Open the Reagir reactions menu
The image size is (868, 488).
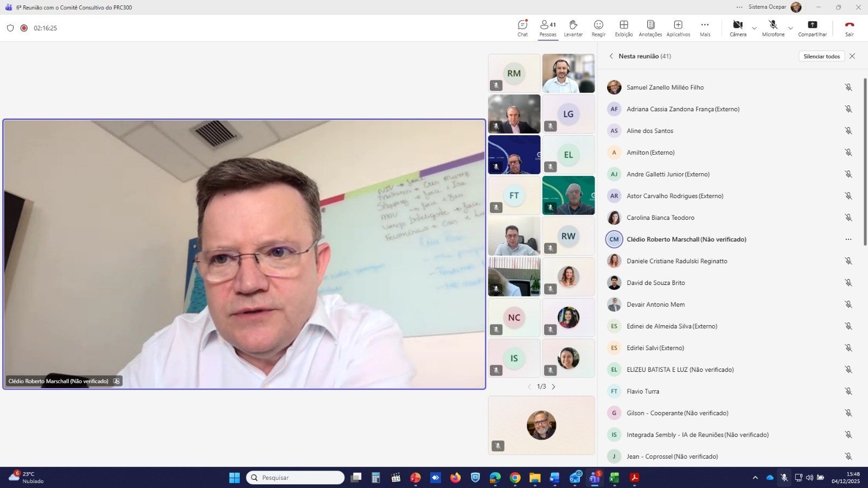pyautogui.click(x=598, y=28)
